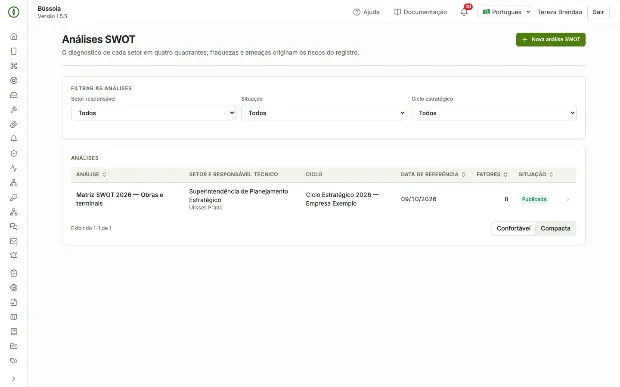Screen dimensions: 620x387
Task: Open the Documentação link
Action: point(420,12)
